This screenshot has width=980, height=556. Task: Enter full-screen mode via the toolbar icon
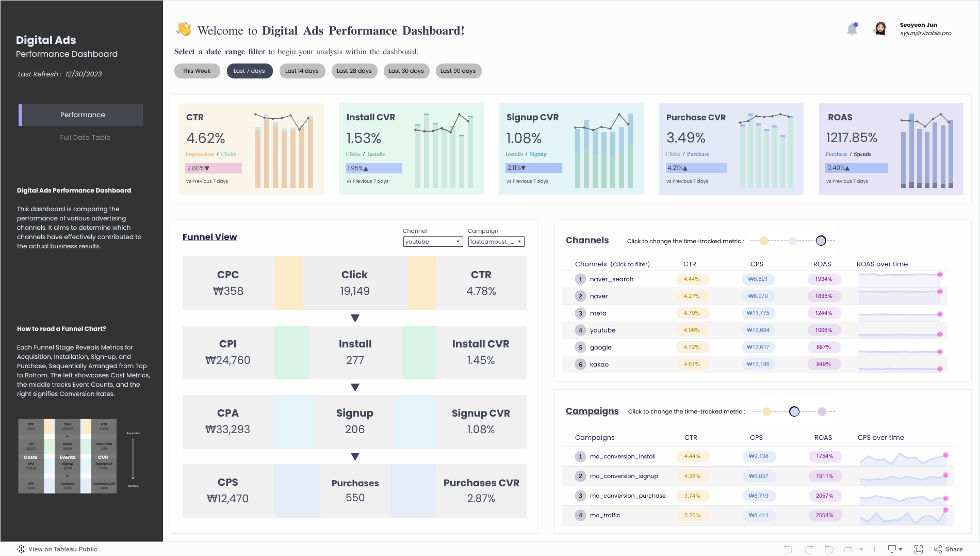pos(919,549)
